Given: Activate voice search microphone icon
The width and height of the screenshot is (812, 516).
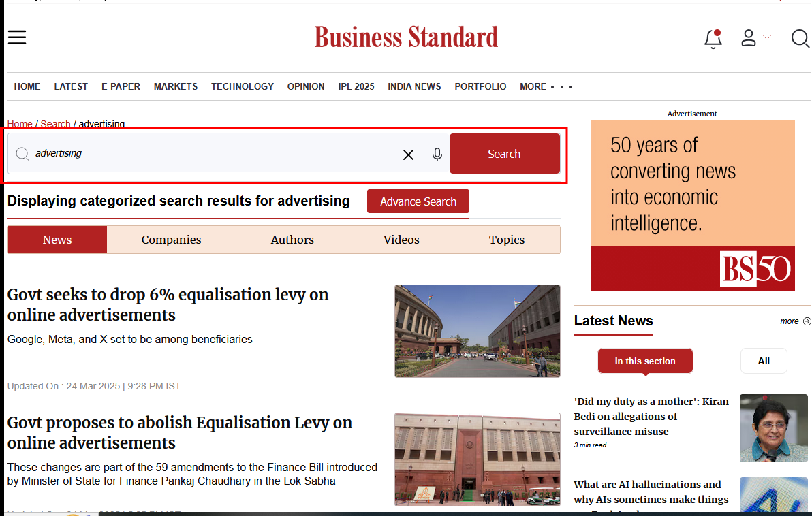Looking at the screenshot, I should click(437, 155).
